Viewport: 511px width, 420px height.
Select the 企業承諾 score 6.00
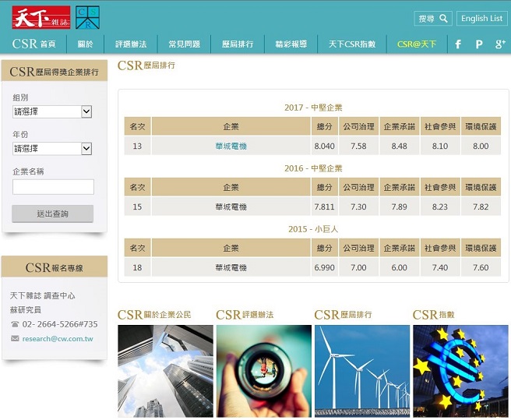point(399,267)
